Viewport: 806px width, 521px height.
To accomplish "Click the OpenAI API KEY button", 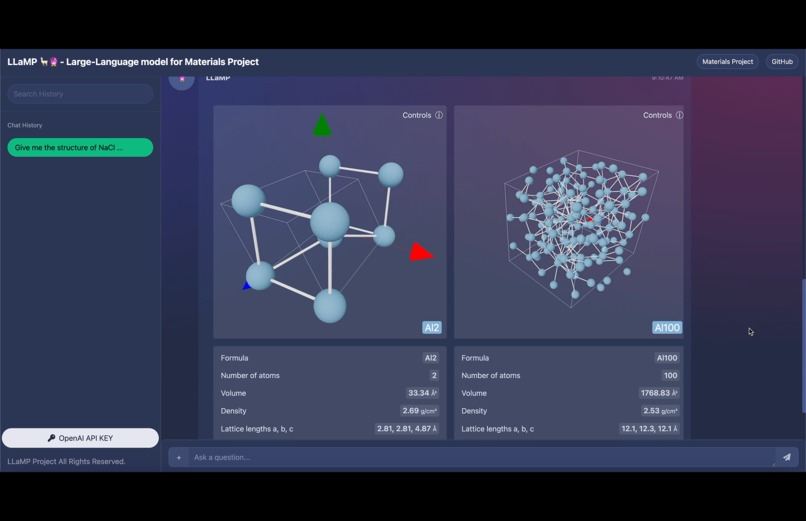I will pos(80,438).
